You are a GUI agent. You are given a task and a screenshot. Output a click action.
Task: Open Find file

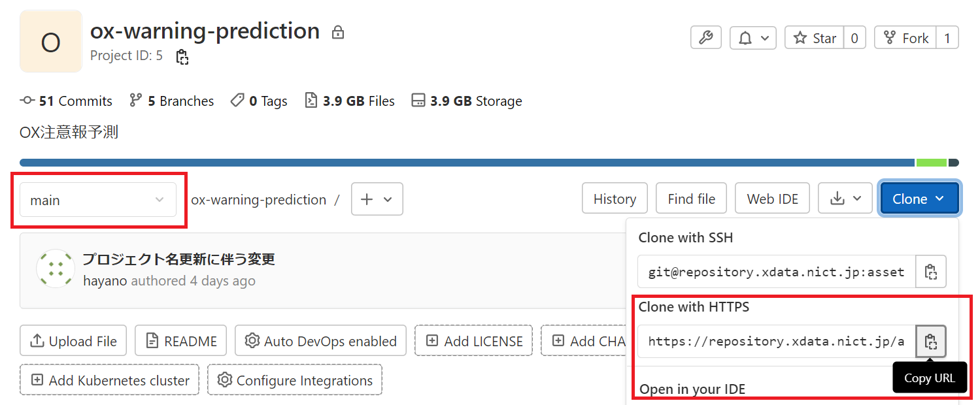point(691,198)
